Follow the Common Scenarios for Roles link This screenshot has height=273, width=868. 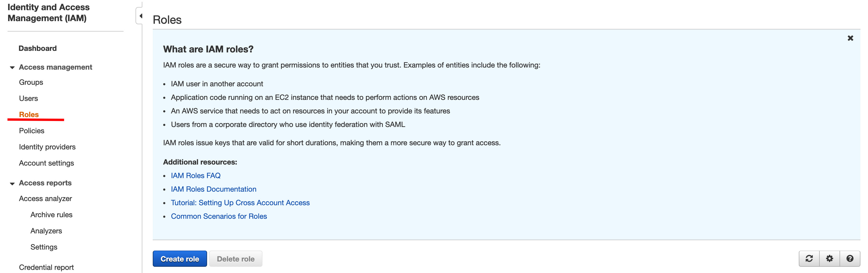(x=219, y=216)
